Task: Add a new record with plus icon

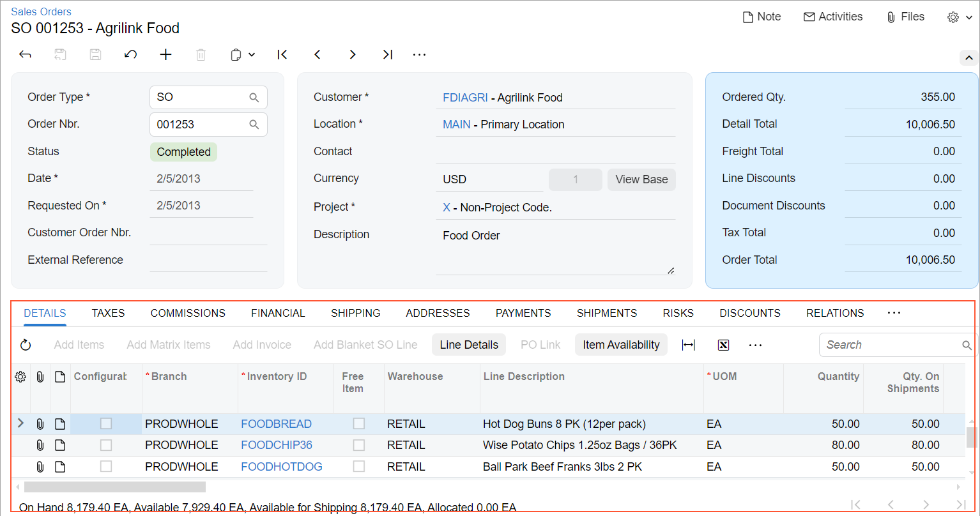Action: coord(165,55)
